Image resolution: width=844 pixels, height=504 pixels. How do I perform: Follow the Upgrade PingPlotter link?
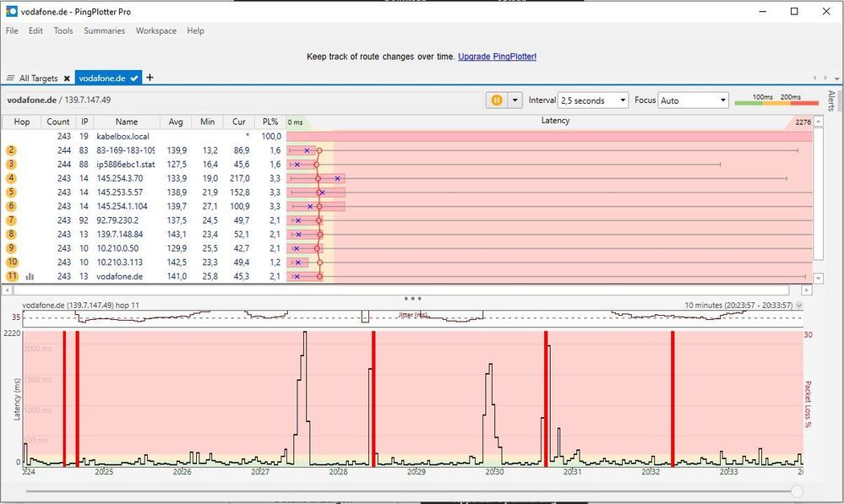498,57
